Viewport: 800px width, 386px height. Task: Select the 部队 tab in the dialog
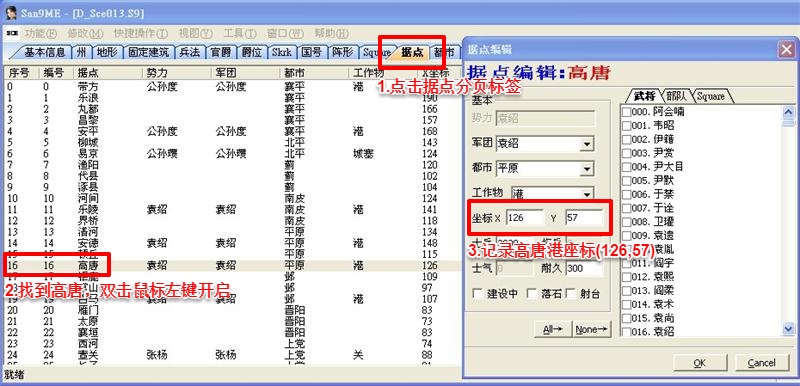tap(676, 96)
